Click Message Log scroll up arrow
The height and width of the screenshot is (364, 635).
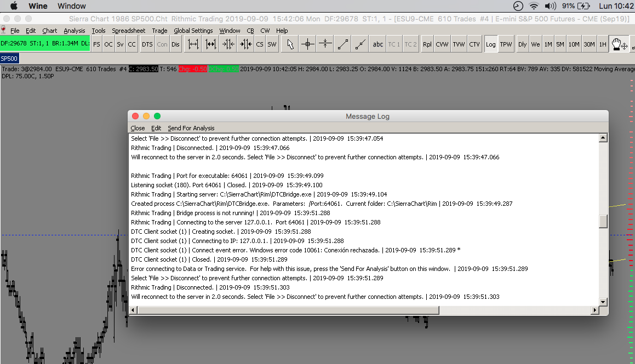pyautogui.click(x=603, y=138)
